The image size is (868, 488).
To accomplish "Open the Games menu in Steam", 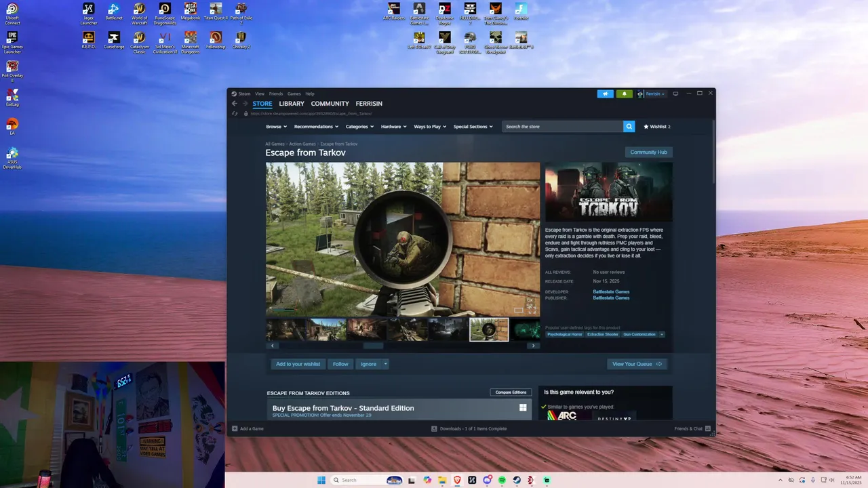I will coord(294,94).
